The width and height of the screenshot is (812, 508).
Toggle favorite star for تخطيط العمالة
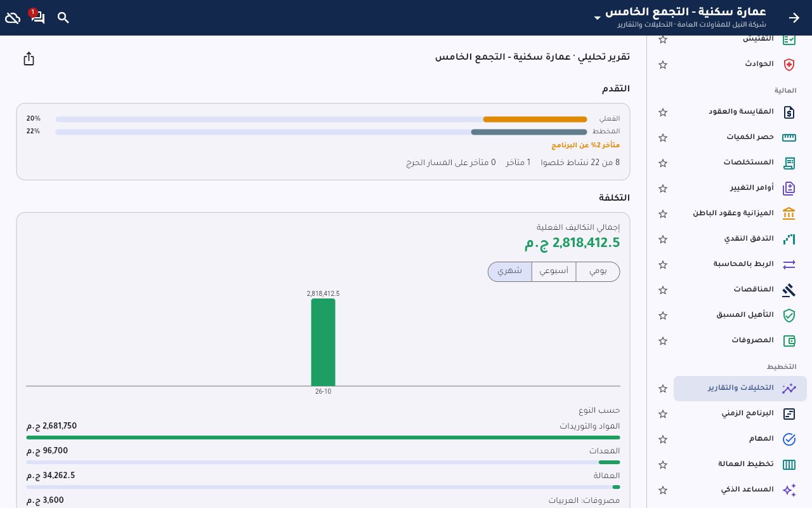pos(663,465)
